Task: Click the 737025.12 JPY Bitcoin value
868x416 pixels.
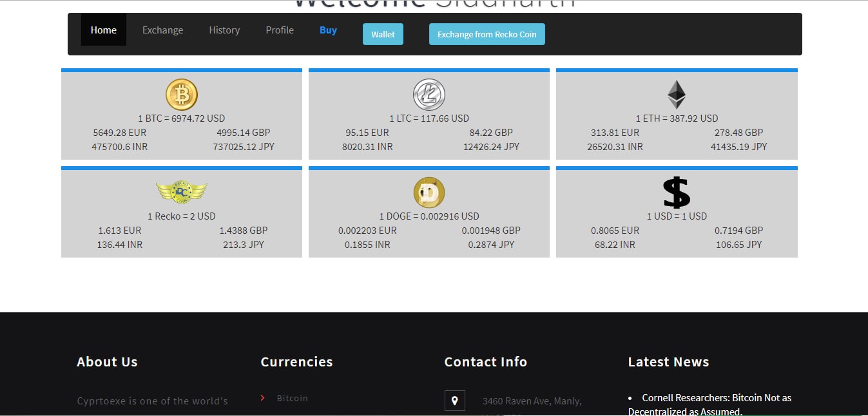Action: click(x=244, y=147)
